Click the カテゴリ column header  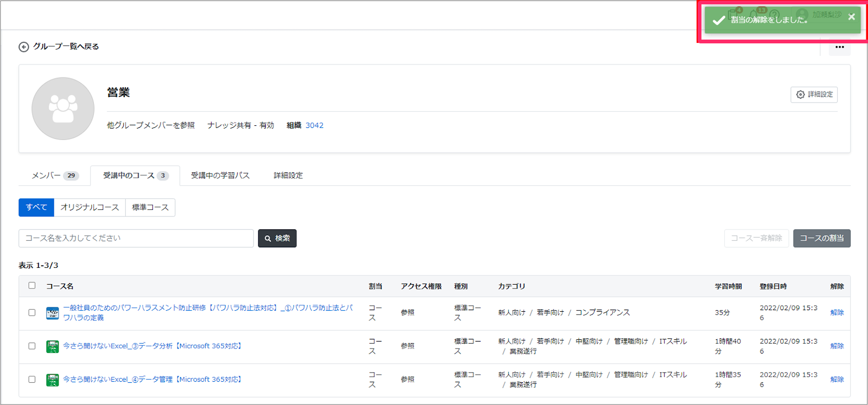pos(512,286)
